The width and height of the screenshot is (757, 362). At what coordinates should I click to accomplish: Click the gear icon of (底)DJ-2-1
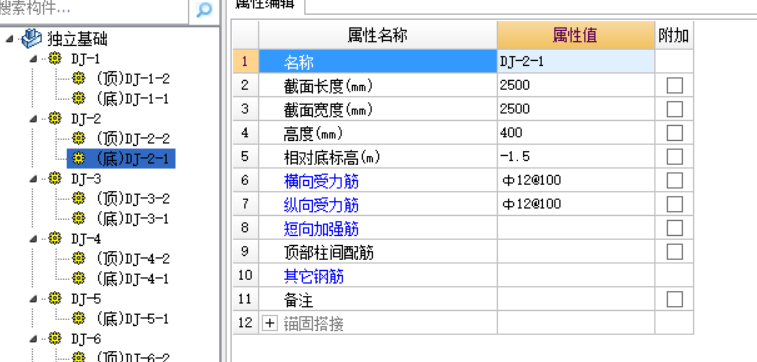79,158
